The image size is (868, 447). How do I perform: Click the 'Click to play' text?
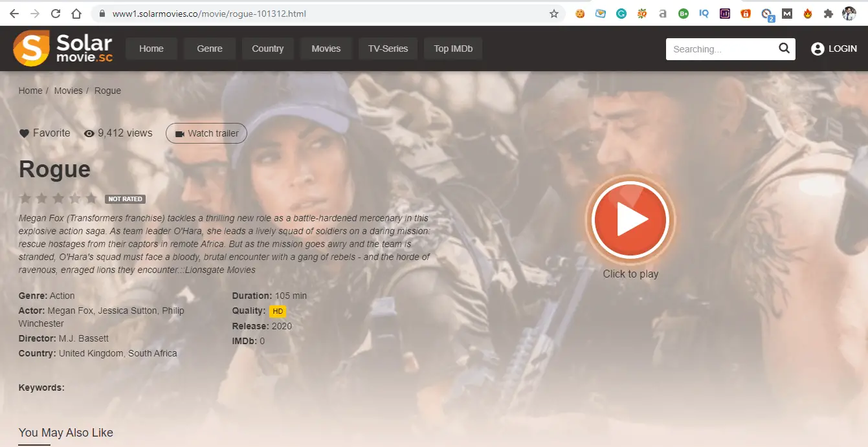[630, 274]
